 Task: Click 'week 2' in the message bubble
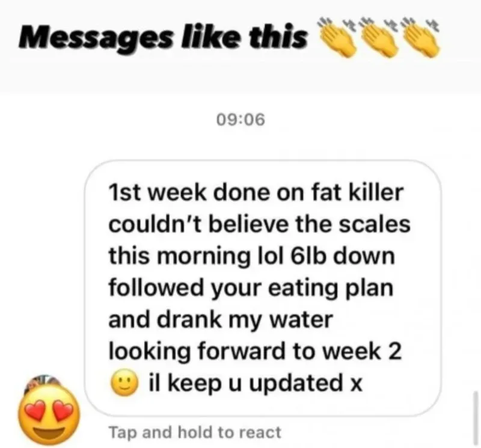(x=363, y=351)
